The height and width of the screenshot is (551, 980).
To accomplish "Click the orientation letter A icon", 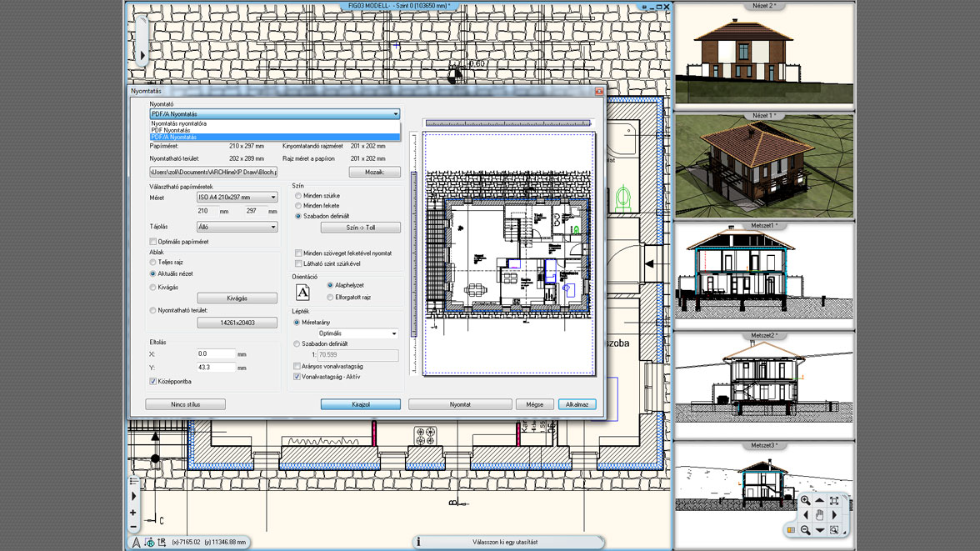I will point(302,292).
